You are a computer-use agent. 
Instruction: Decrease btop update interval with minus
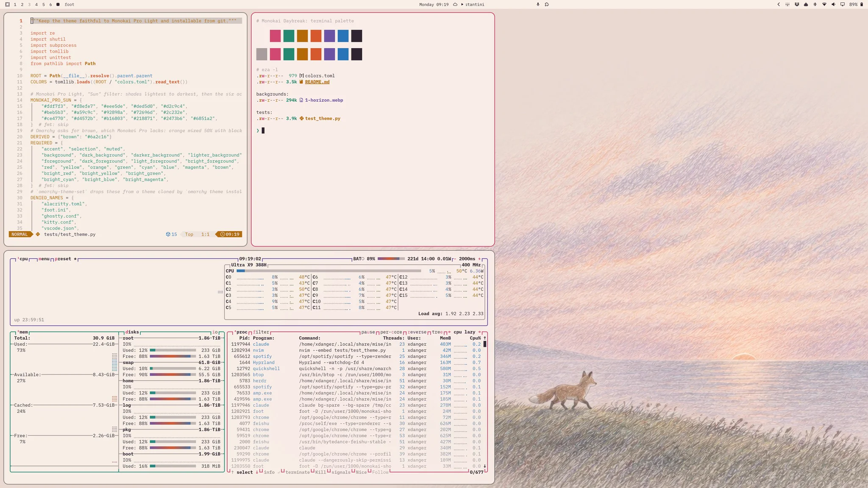(x=455, y=259)
